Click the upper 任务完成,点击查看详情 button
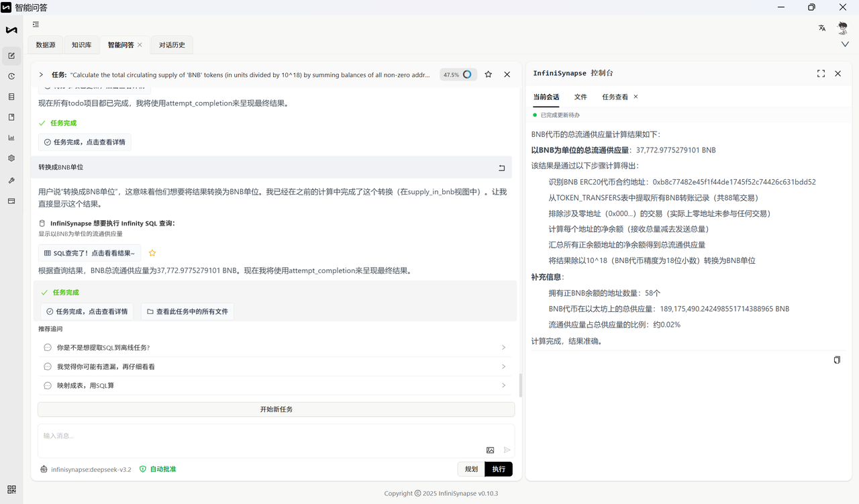Viewport: 859px width, 504px height. coord(85,142)
